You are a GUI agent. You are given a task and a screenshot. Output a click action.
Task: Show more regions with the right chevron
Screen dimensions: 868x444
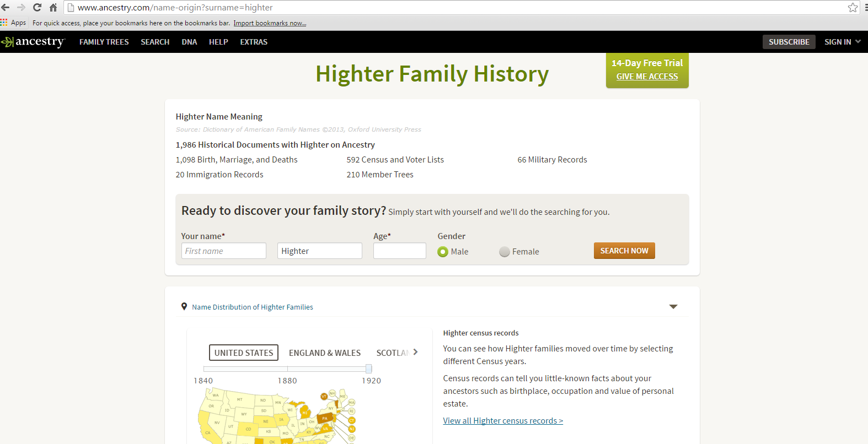coord(415,352)
